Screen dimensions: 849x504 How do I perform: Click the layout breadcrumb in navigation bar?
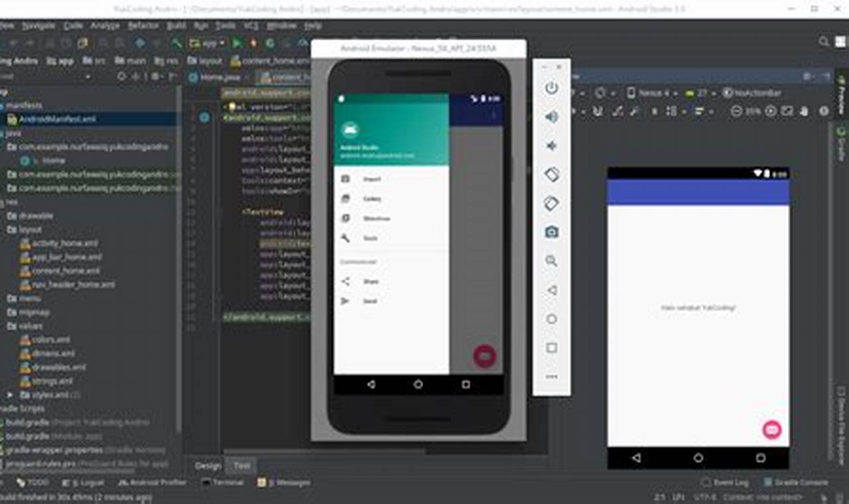point(204,60)
